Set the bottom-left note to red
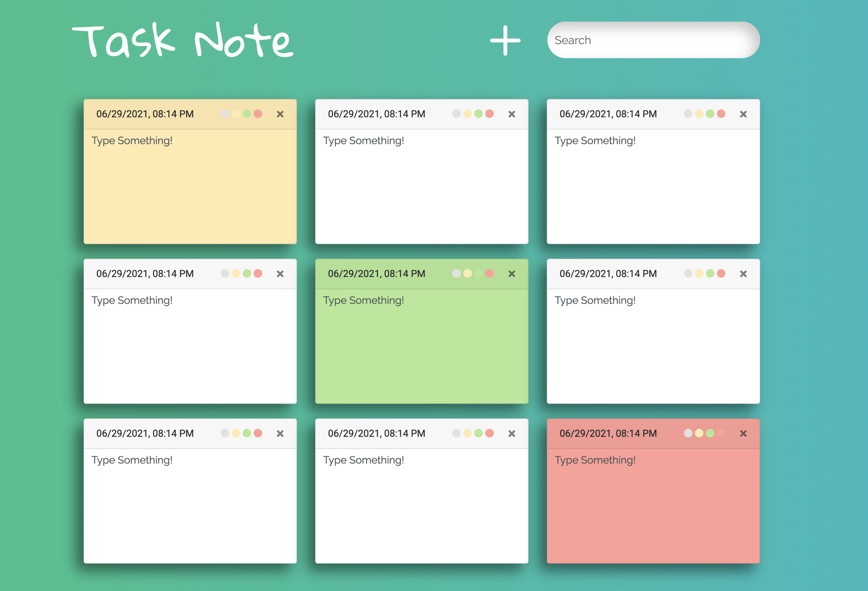This screenshot has height=591, width=868. (x=258, y=433)
